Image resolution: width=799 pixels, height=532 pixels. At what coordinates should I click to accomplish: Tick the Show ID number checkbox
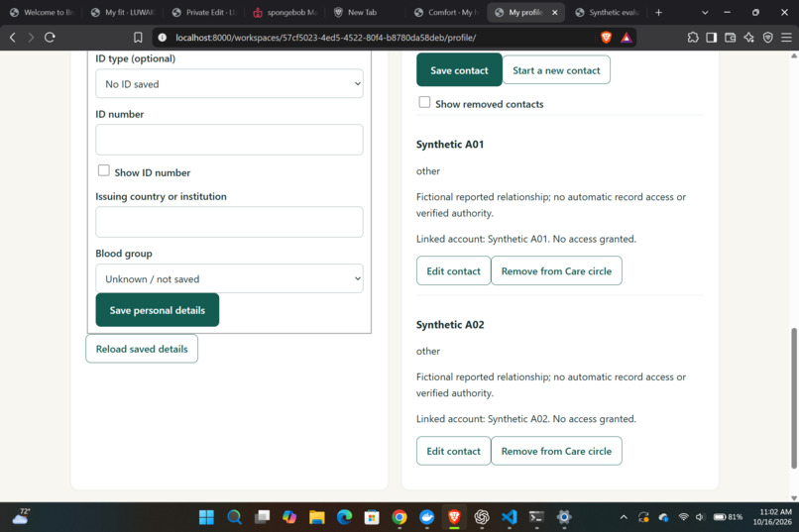(104, 170)
